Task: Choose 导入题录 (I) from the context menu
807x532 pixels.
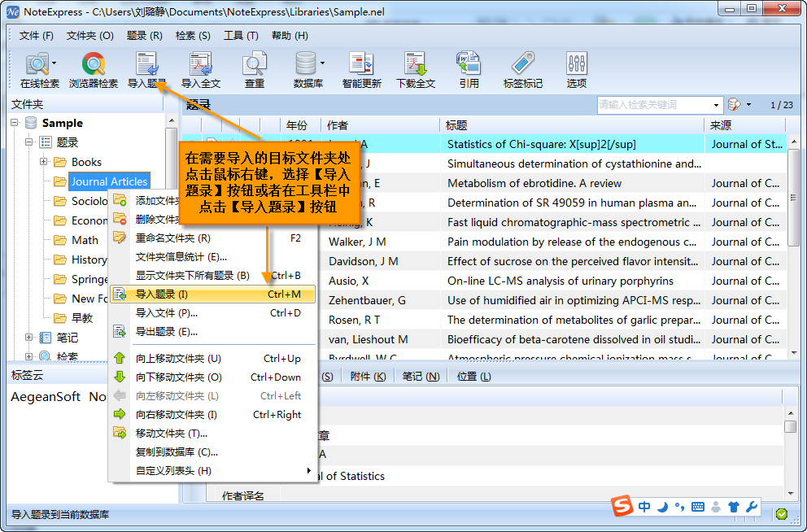Action: (x=212, y=294)
